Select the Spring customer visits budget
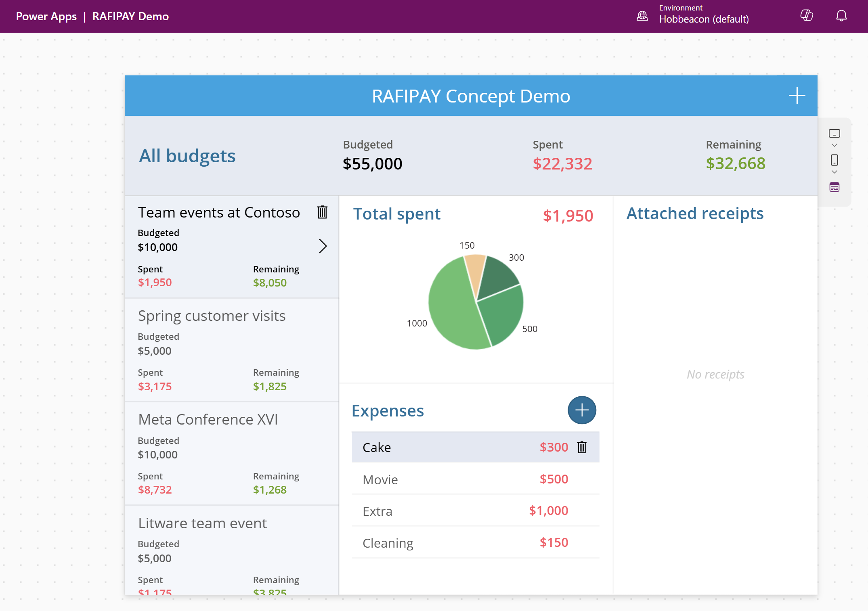This screenshot has height=611, width=868. pos(232,350)
